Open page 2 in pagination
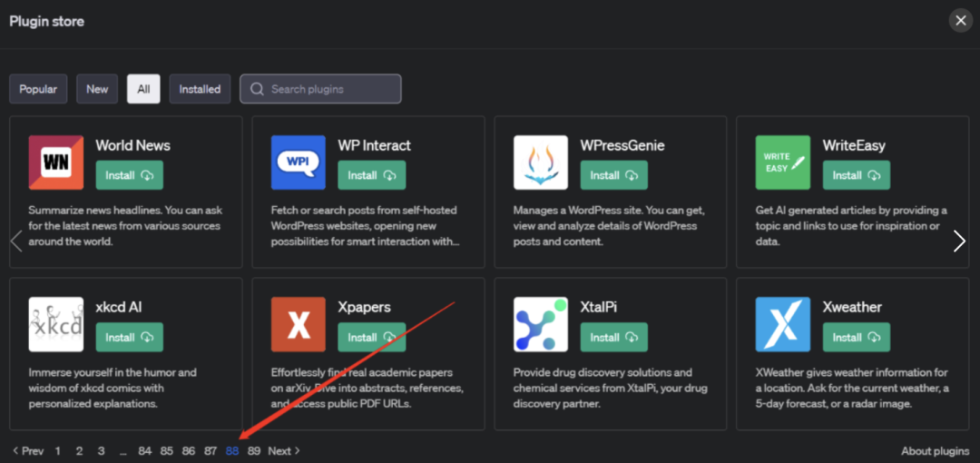This screenshot has height=463, width=980. point(79,450)
